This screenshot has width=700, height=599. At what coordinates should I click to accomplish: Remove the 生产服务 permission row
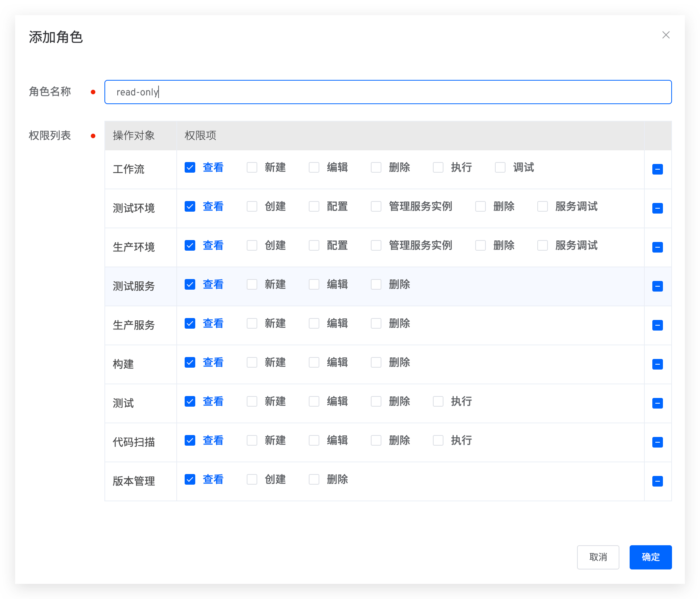tap(657, 325)
